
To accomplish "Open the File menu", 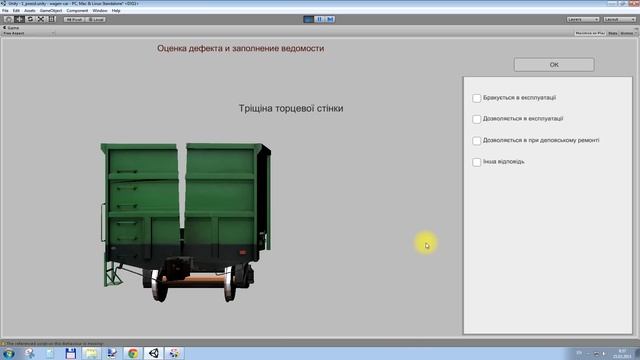I will pos(5,11).
